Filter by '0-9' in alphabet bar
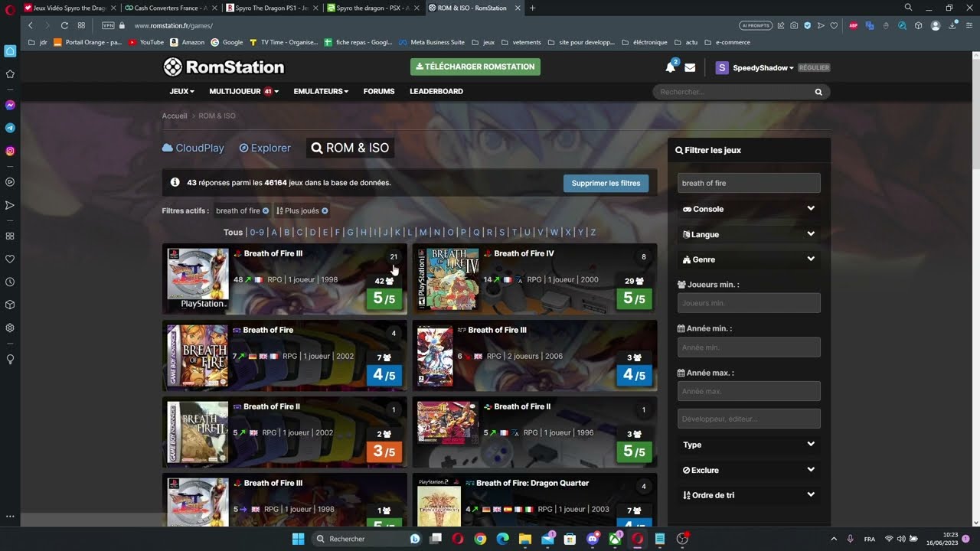The image size is (980, 551). (256, 232)
